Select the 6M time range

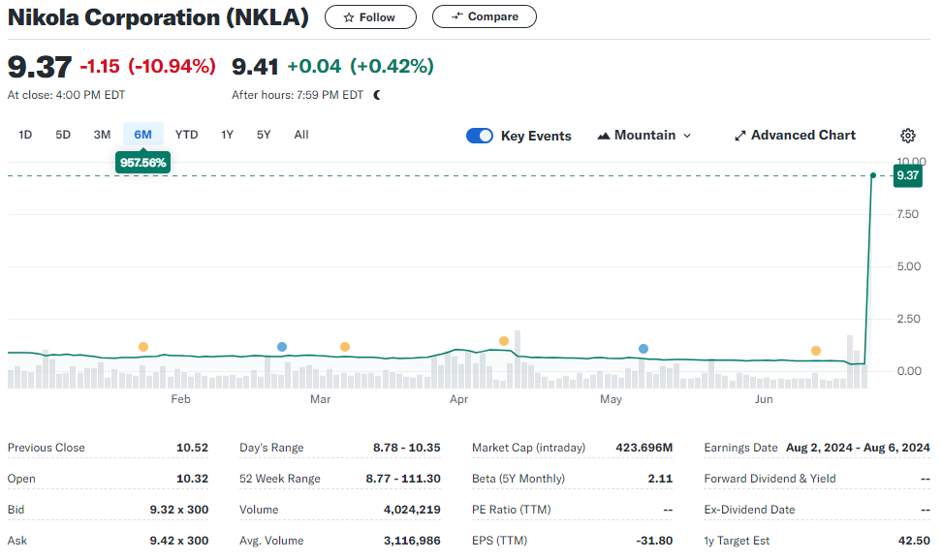coord(143,135)
